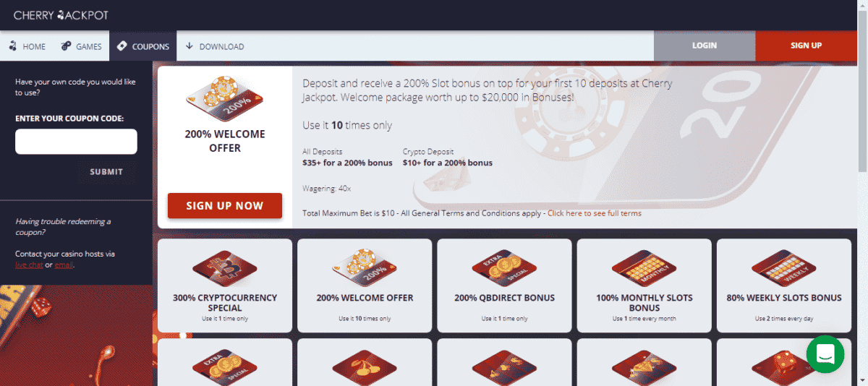Image resolution: width=868 pixels, height=386 pixels.
Task: Go to the Home tab
Action: 27,46
